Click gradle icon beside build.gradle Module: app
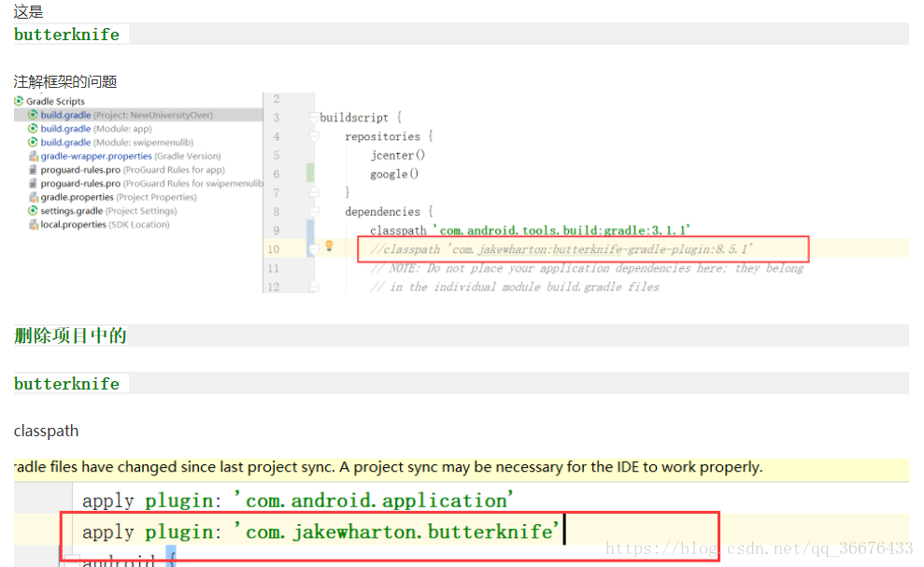Screen dimensions: 924x567 pos(33,129)
